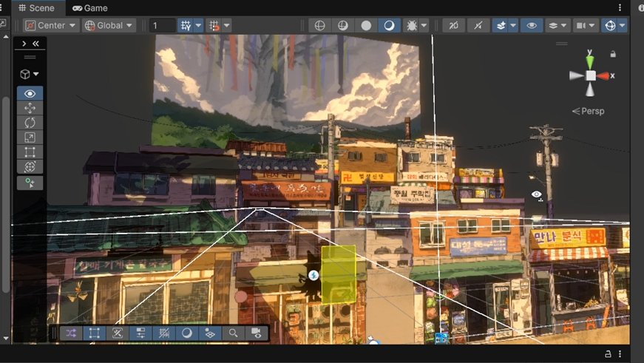Click the grid snap value field showing 1
This screenshot has width=644, height=363.
point(163,25)
